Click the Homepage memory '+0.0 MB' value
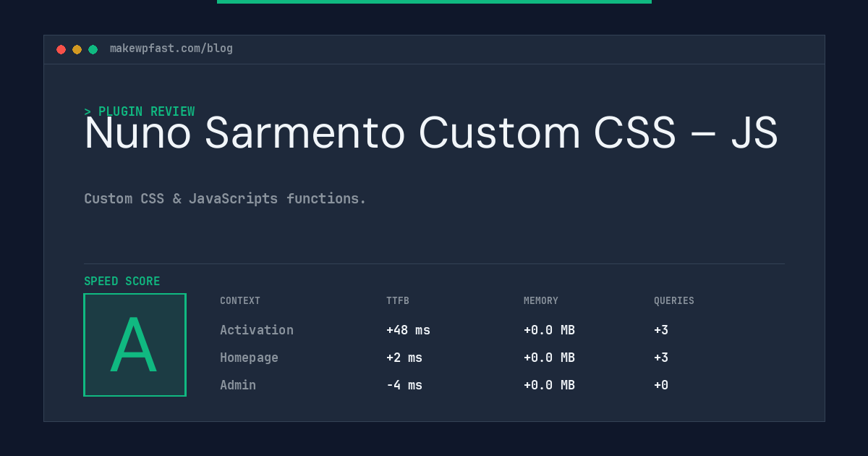Screen dimensions: 868x456 [x=549, y=358]
